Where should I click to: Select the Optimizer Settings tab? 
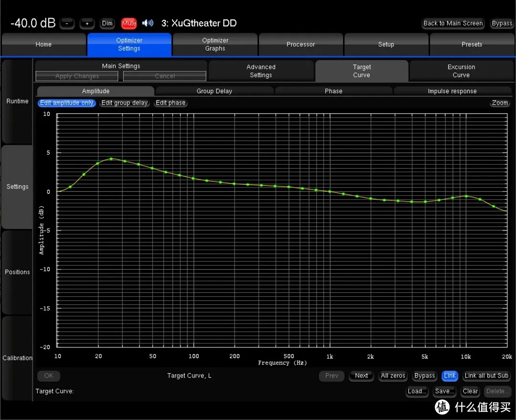tap(129, 44)
